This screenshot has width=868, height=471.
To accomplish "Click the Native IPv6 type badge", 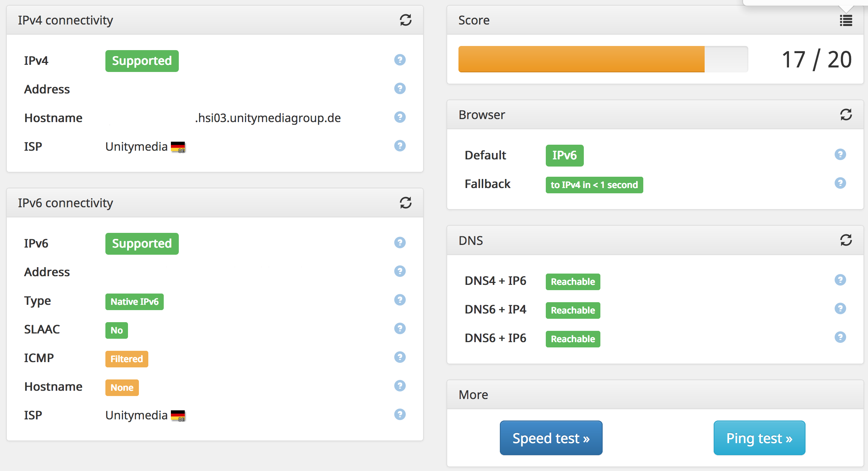I will [x=134, y=302].
